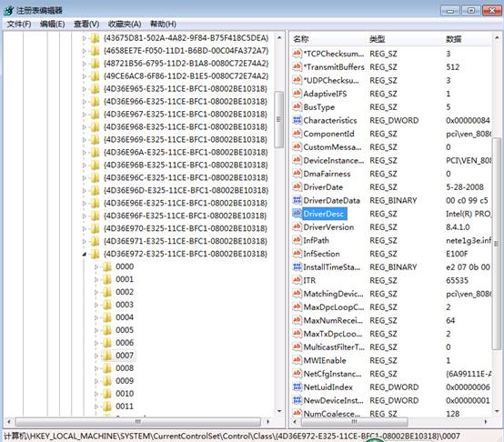Expand the {4D36E965-E325-11CE-BFC1-08002BE10318} key
Image resolution: width=504 pixels, height=442 pixels.
(85, 89)
